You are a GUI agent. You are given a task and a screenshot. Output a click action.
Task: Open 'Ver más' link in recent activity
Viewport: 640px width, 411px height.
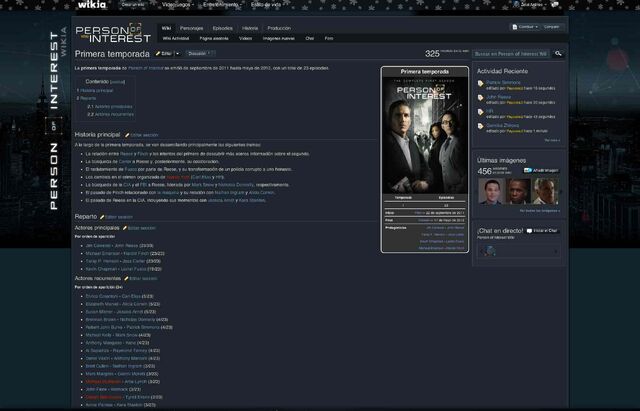[552, 140]
